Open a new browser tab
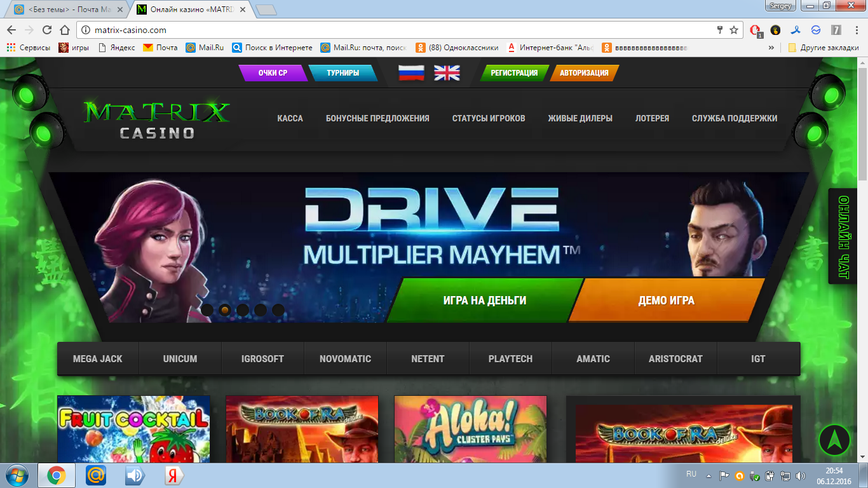Viewport: 868px width, 488px height. click(266, 10)
